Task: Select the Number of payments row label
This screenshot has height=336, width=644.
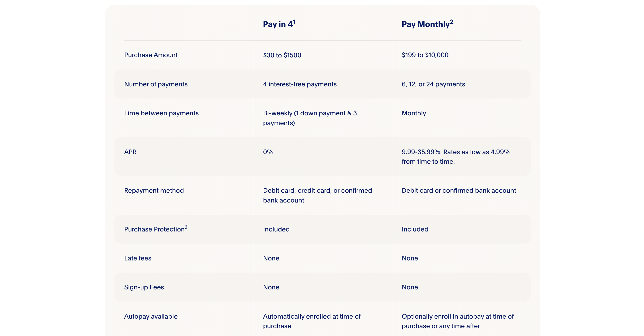Action: tap(156, 84)
